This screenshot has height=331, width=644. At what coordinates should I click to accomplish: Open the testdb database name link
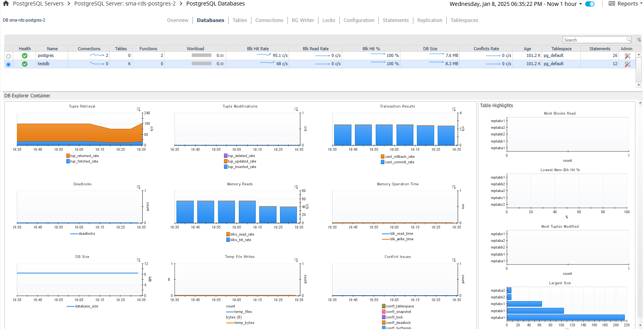coord(44,64)
